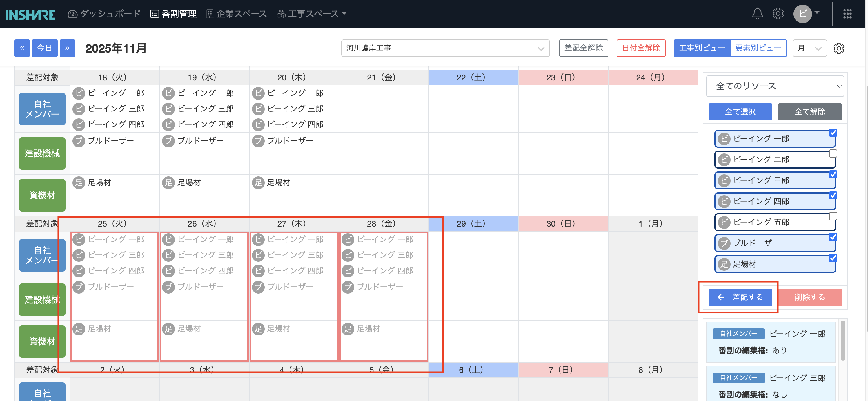Open the apps grid launcher
This screenshot has width=868, height=401.
coord(847,14)
